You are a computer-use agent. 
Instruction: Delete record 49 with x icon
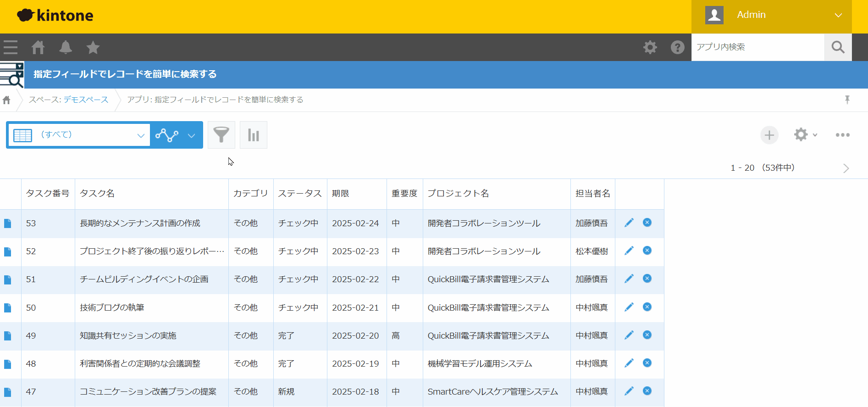[x=647, y=335]
